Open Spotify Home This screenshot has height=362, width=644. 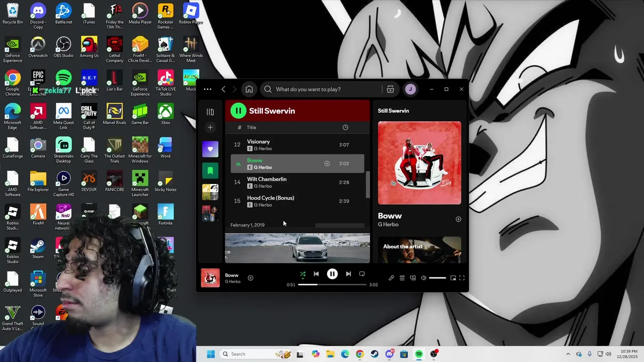point(249,89)
